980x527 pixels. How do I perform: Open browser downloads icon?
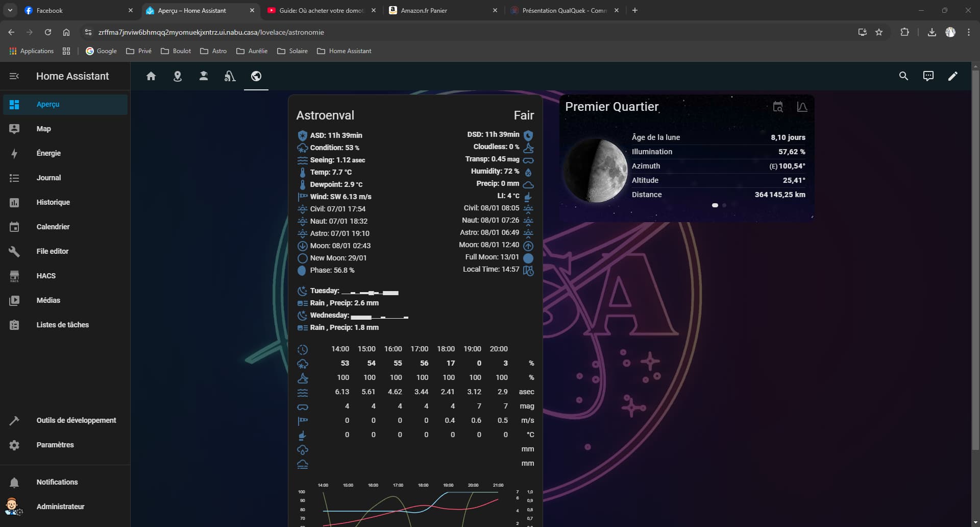click(932, 32)
